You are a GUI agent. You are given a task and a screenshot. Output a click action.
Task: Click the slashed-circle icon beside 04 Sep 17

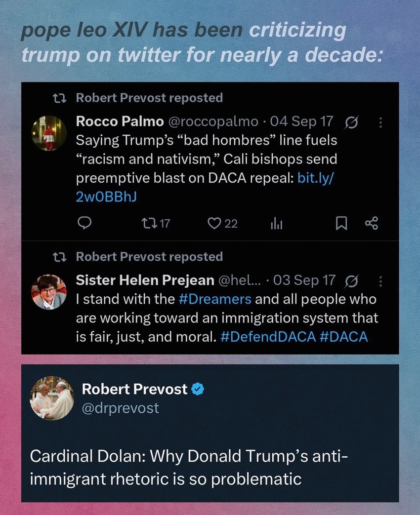(x=352, y=121)
